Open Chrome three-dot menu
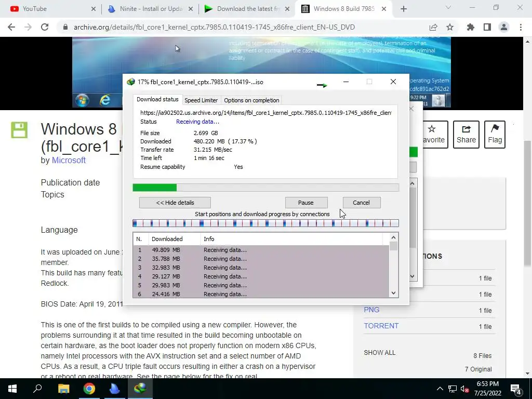The width and height of the screenshot is (532, 399). click(521, 27)
